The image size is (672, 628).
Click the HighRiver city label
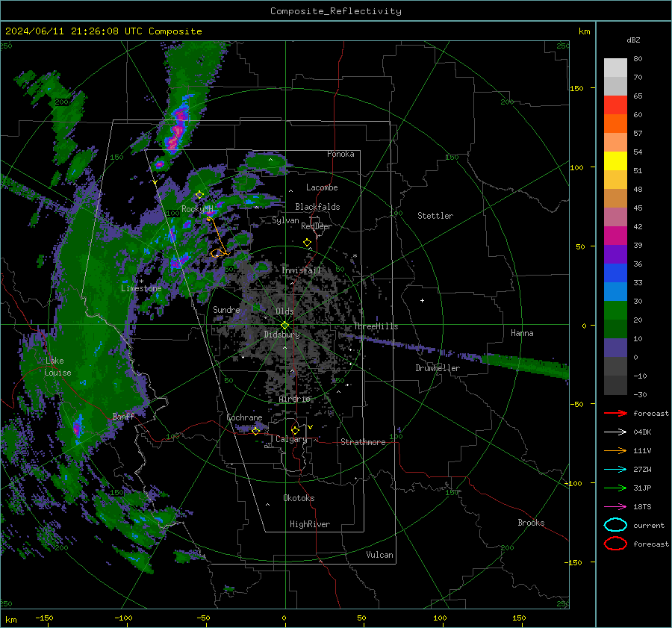[x=310, y=524]
